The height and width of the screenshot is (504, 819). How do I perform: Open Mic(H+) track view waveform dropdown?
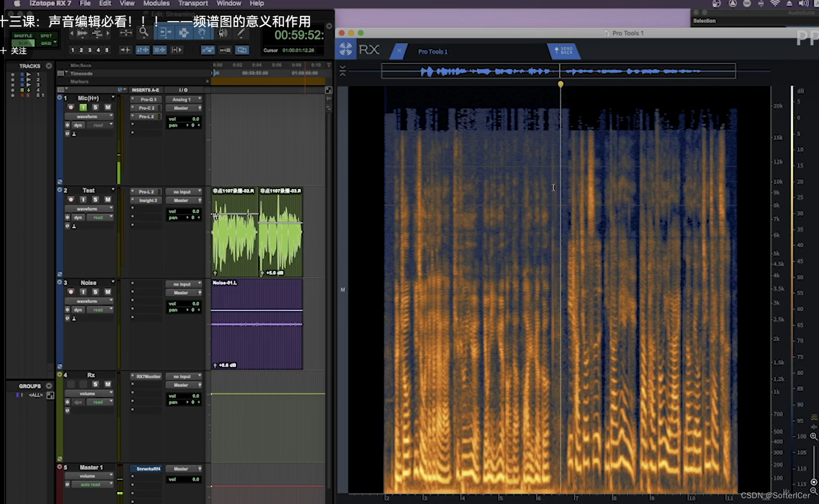pos(89,117)
